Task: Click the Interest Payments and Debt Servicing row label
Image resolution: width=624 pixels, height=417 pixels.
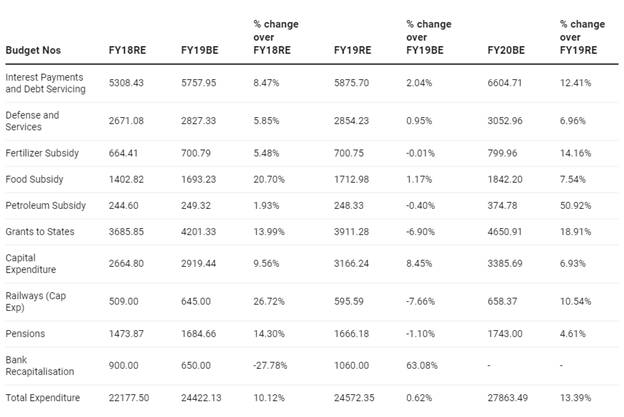Action: (45, 83)
